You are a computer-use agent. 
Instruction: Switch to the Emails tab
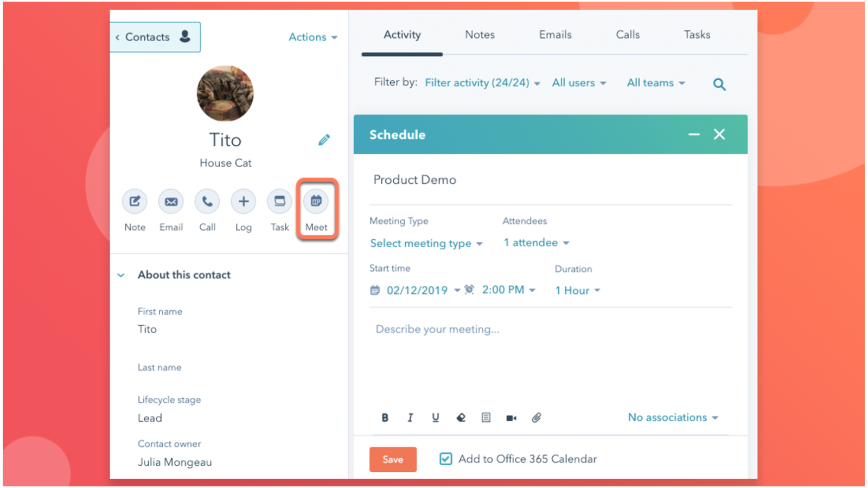[555, 35]
